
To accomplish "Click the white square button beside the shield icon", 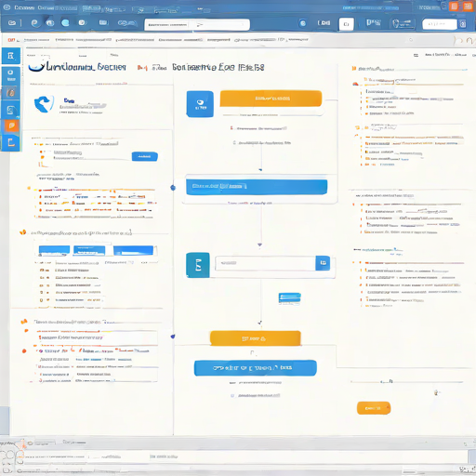I will (346, 24).
